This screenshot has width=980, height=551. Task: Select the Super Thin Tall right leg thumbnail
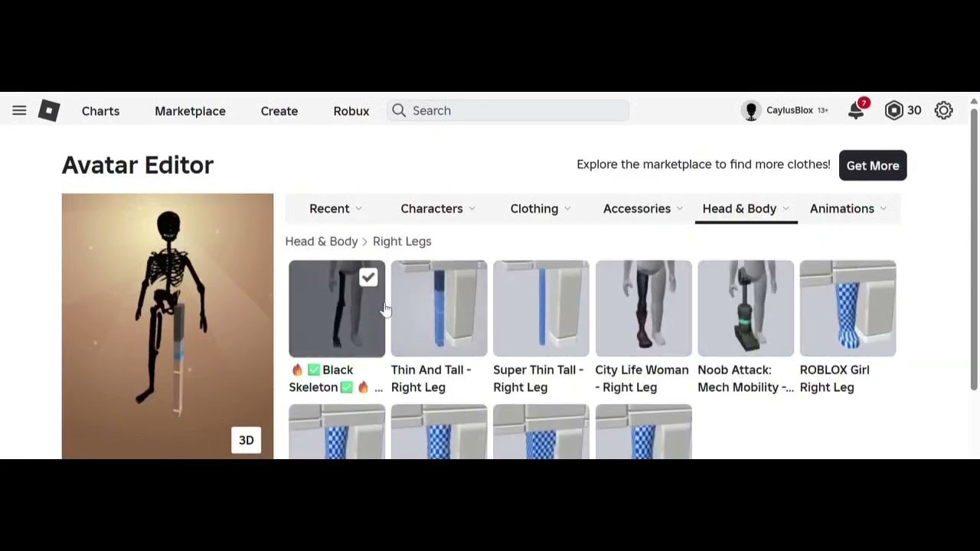[x=541, y=308]
